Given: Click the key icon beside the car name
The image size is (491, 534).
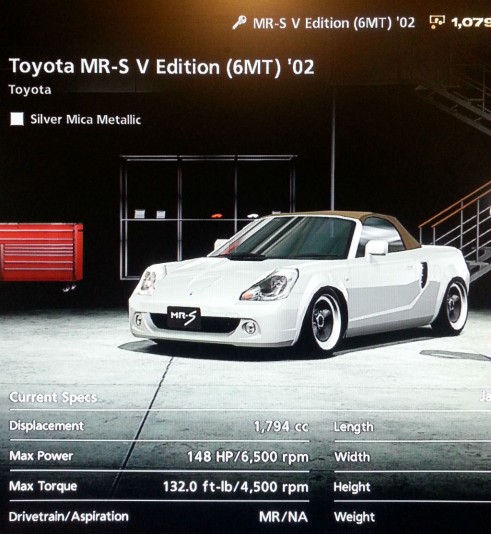Looking at the screenshot, I should click(x=239, y=23).
